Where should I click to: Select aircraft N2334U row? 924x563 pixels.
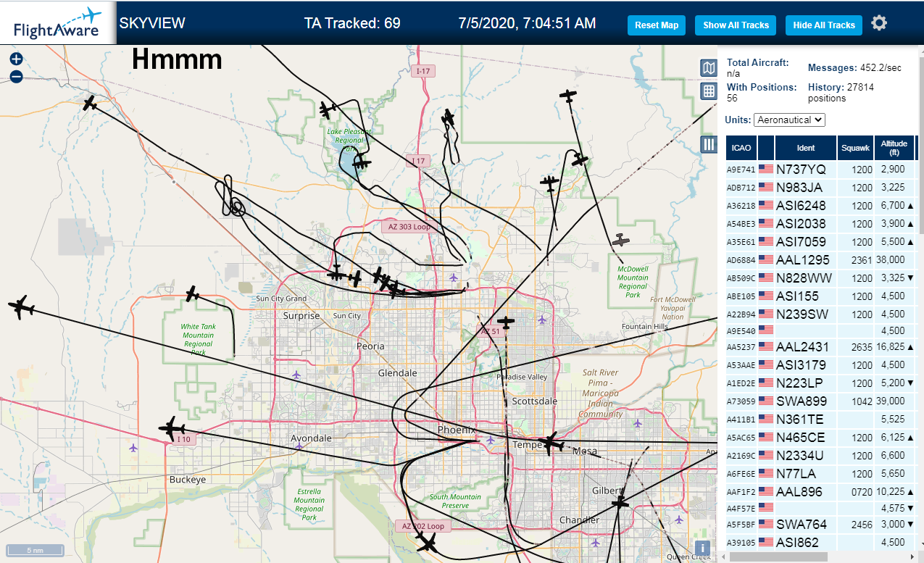point(823,456)
